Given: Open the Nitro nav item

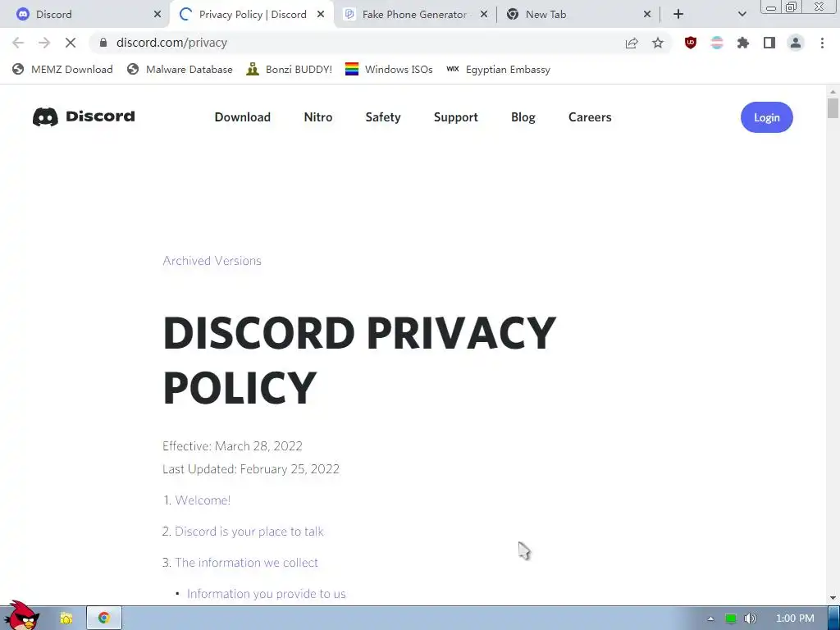Looking at the screenshot, I should click(318, 116).
